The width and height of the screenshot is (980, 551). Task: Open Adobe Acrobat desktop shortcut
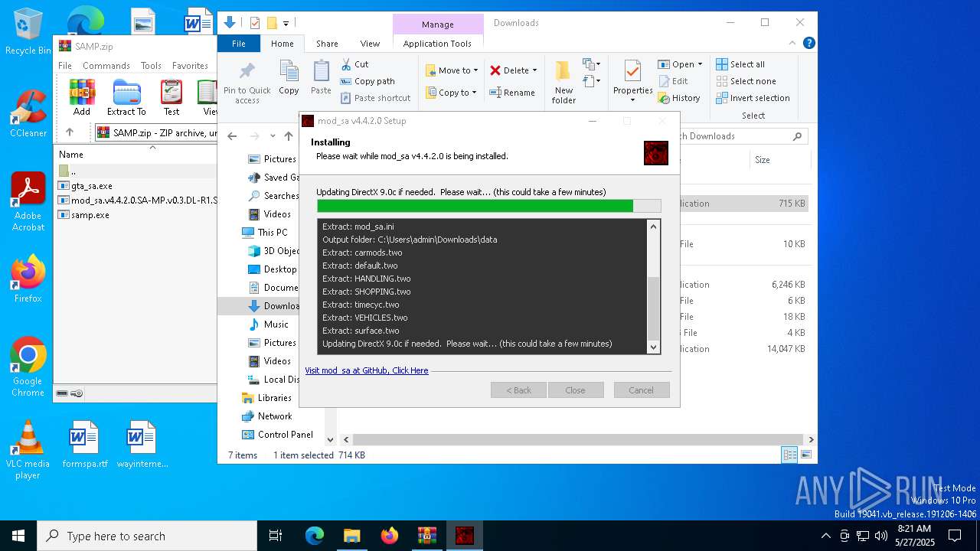pos(28,201)
